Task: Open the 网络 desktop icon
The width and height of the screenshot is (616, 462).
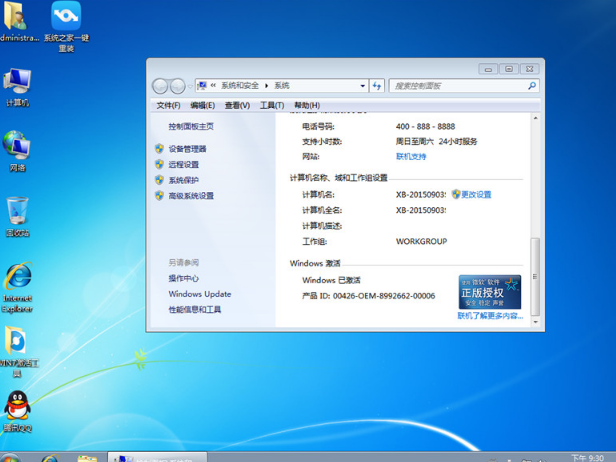Action: (17, 147)
